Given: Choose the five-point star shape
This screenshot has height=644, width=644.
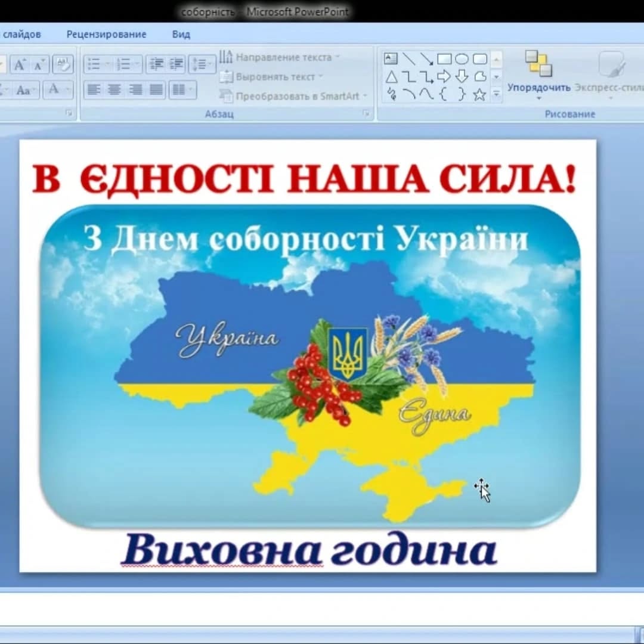Looking at the screenshot, I should point(479,94).
